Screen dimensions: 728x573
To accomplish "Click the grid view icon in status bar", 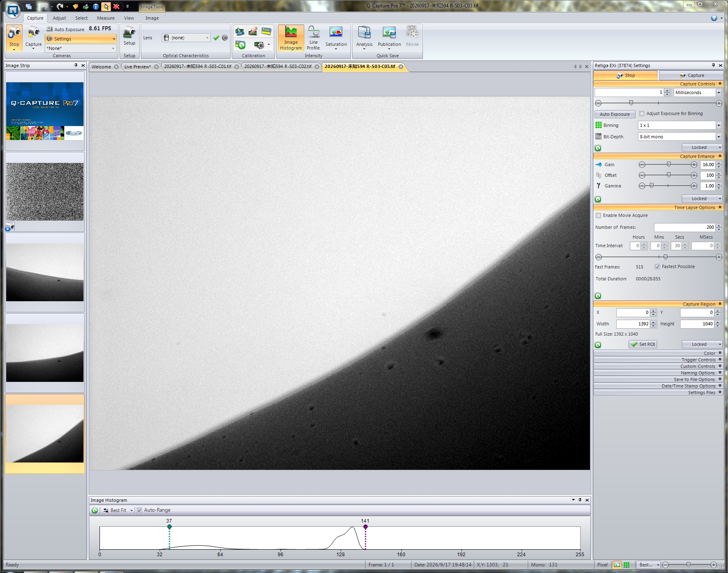I will (626, 565).
